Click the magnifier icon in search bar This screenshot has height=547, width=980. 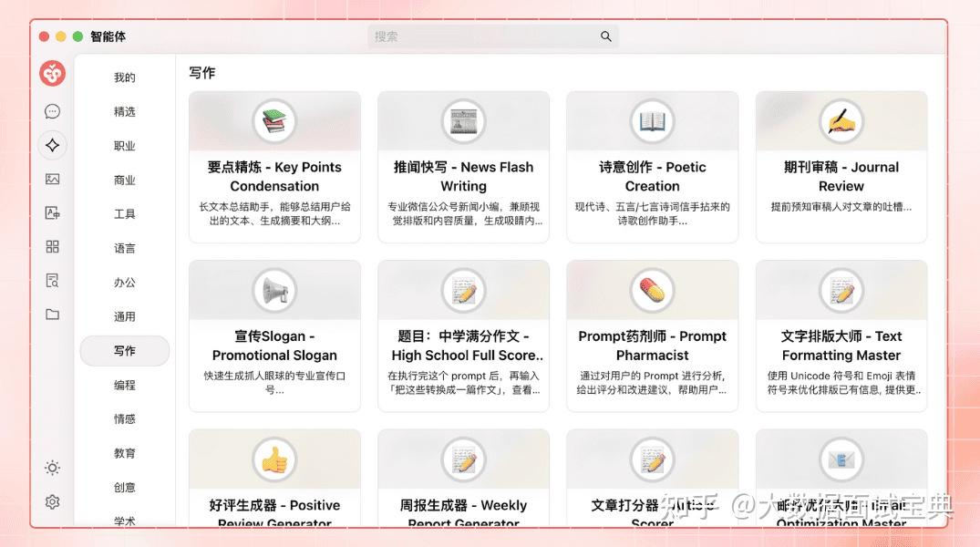605,36
